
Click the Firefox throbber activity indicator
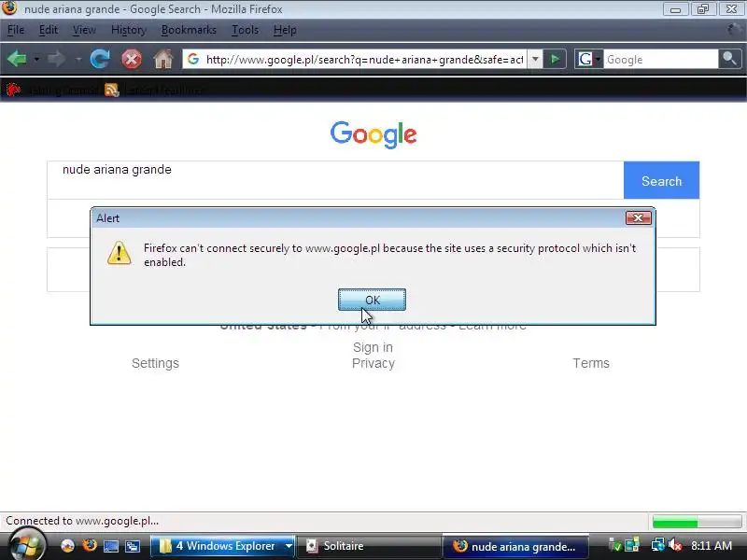point(734,30)
